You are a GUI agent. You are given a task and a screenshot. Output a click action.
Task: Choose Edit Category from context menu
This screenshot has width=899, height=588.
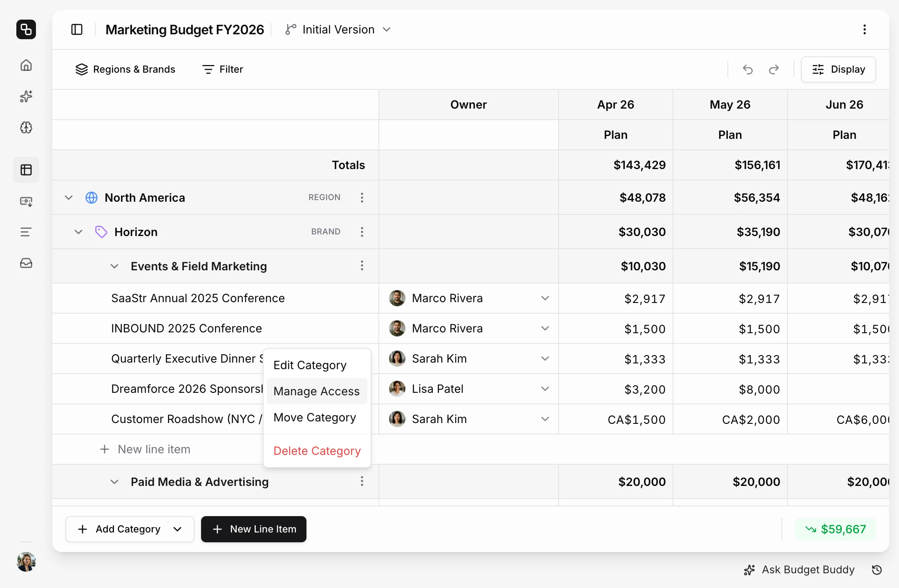317,365
